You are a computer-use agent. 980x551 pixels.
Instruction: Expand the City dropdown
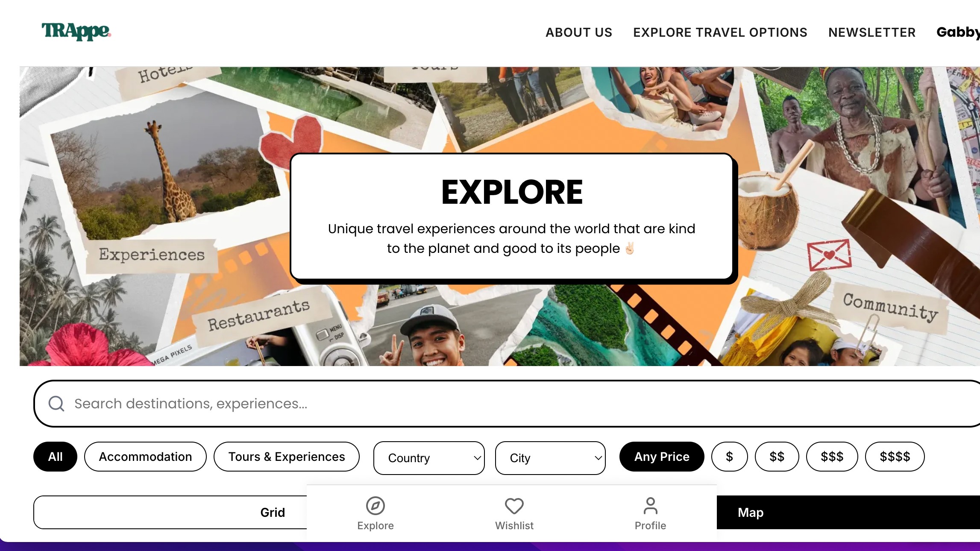550,458
